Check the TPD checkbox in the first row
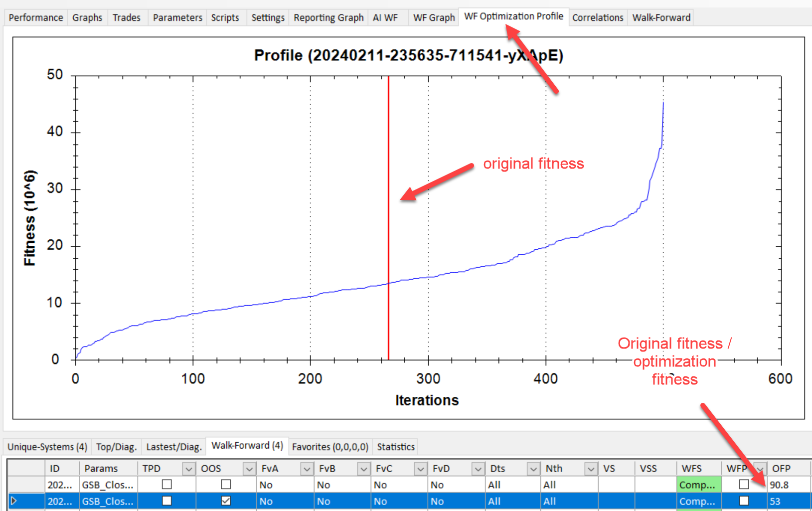Viewport: 812px width, 511px height. pos(167,484)
